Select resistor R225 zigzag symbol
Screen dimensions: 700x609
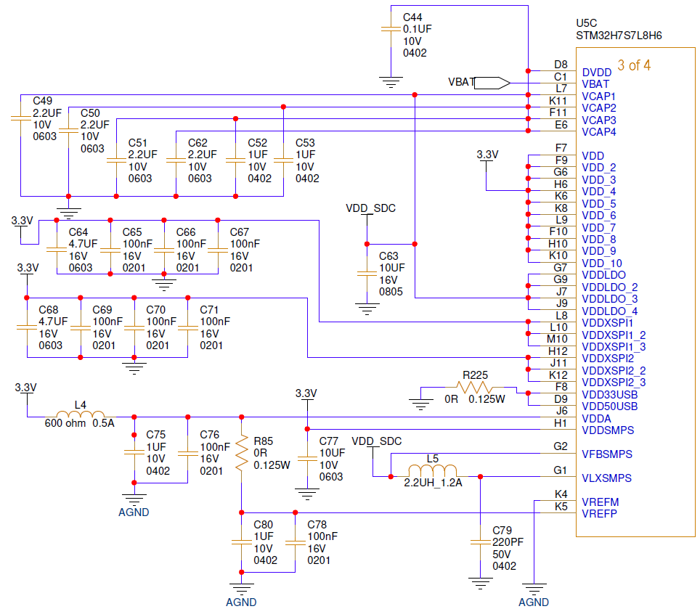coord(475,388)
